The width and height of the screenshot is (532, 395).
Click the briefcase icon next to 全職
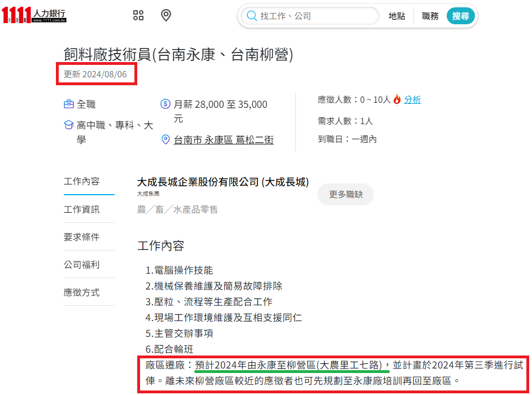point(69,104)
